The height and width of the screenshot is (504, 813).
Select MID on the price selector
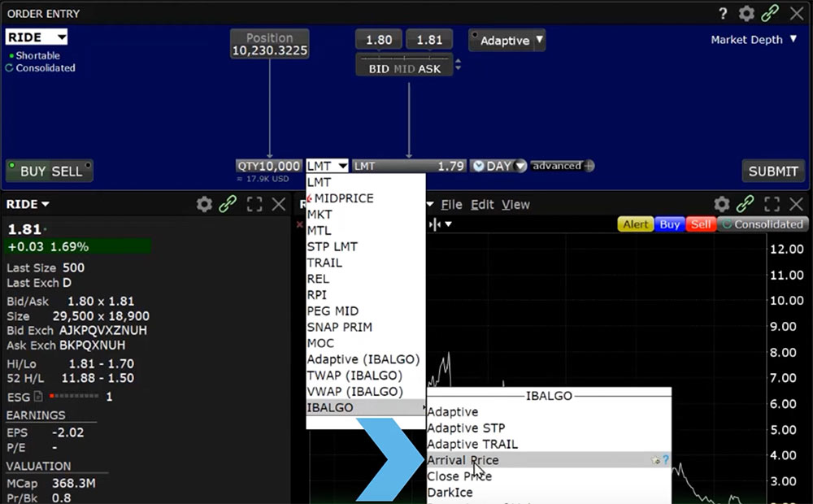pyautogui.click(x=404, y=69)
